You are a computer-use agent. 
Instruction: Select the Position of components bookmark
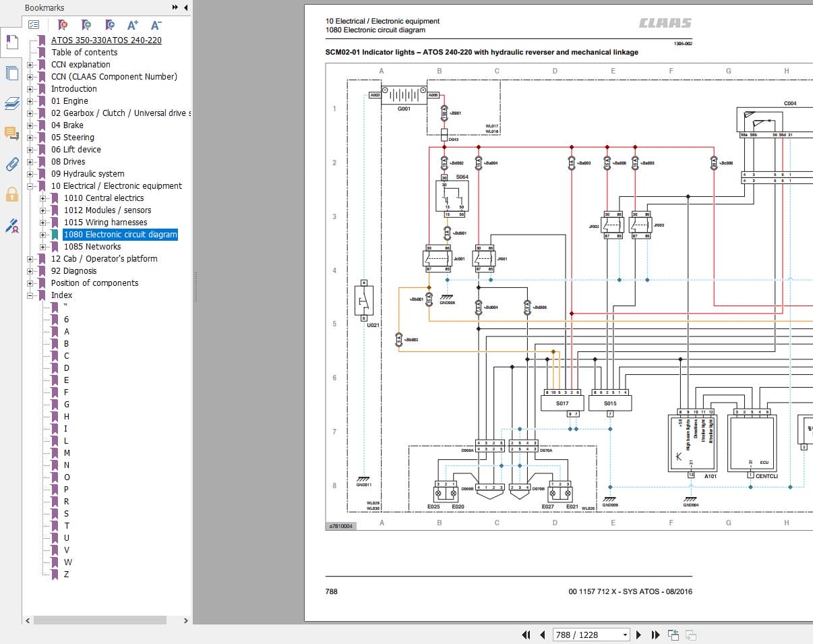[94, 283]
